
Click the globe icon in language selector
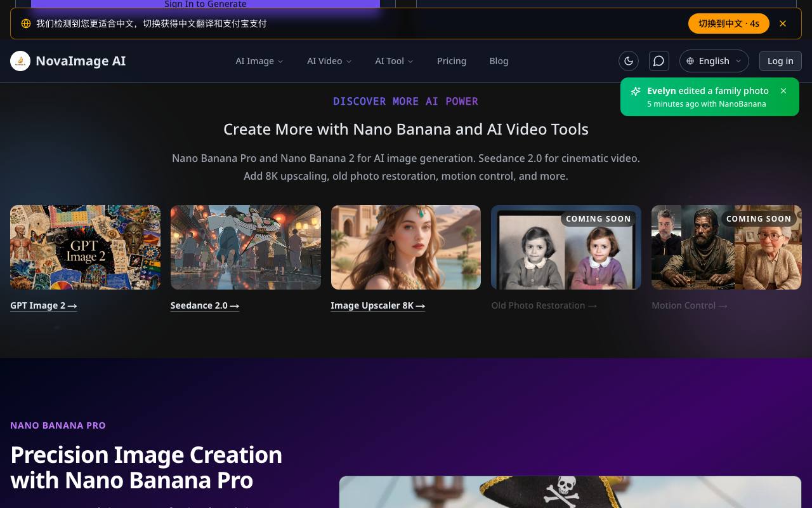690,61
